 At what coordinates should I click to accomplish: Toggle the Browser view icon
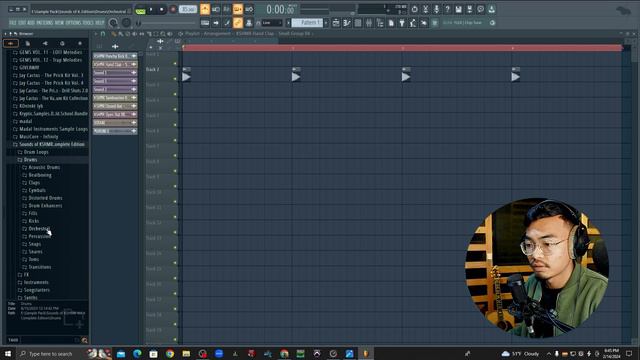pos(380,23)
